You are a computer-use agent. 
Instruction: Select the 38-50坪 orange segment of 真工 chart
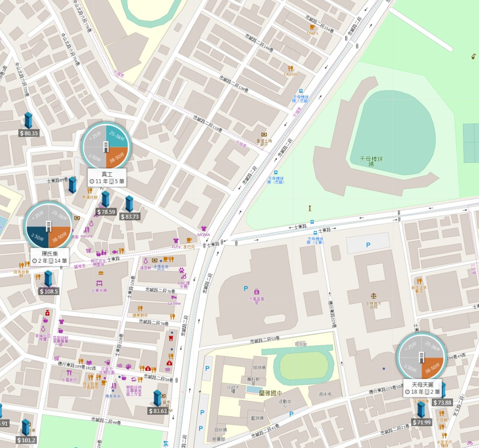click(117, 158)
